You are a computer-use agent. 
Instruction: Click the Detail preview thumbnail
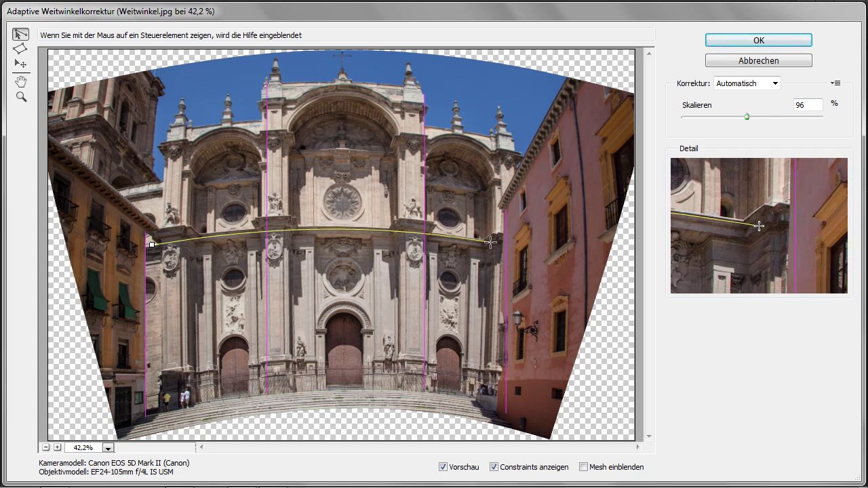point(758,226)
